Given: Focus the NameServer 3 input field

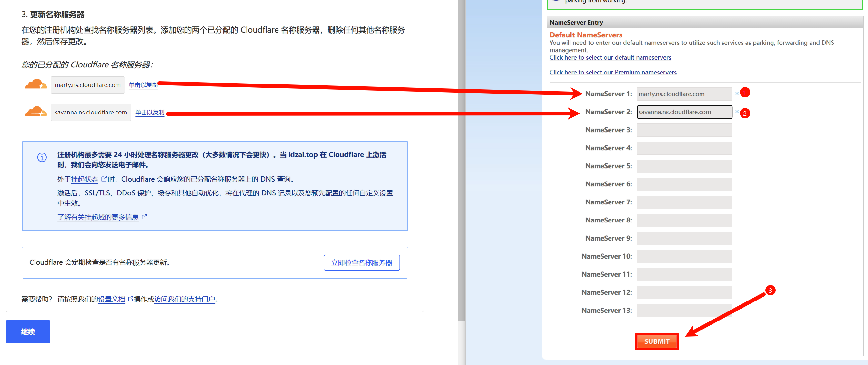Looking at the screenshot, I should [x=684, y=130].
